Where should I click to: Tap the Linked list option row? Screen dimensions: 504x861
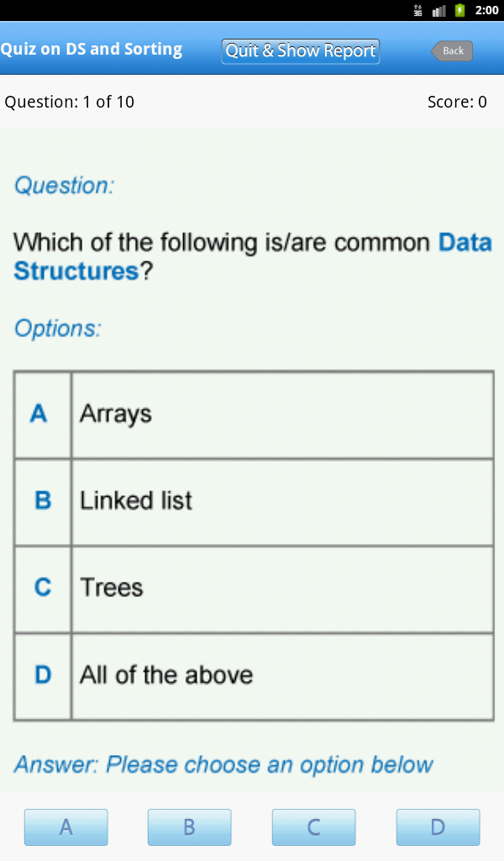[x=281, y=501]
